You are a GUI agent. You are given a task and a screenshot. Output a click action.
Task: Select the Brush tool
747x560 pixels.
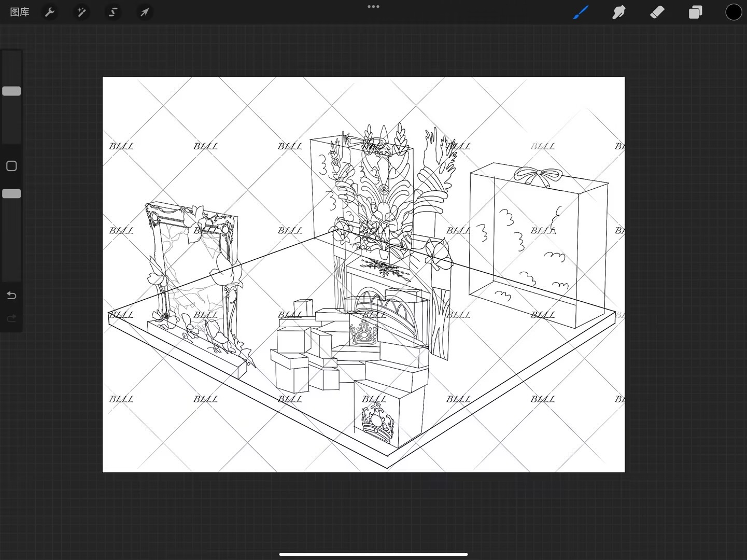click(581, 12)
